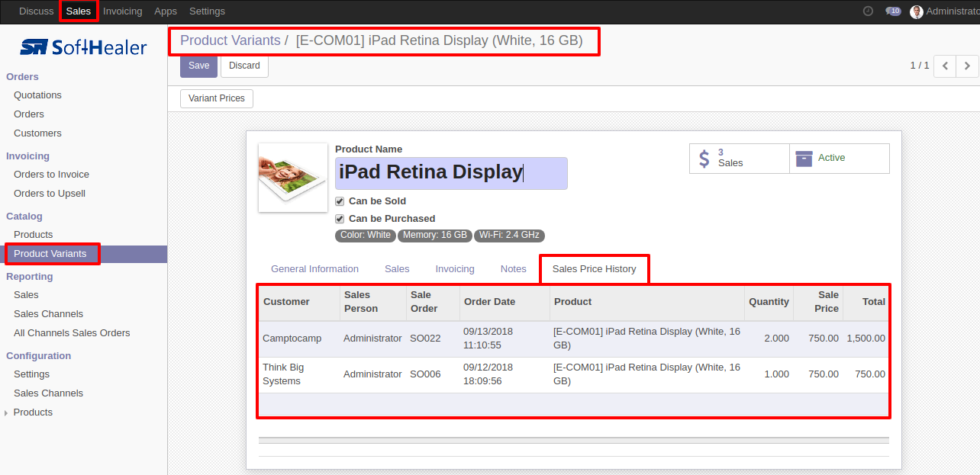980x475 pixels.
Task: Click the iPad product image thumbnail
Action: click(293, 178)
